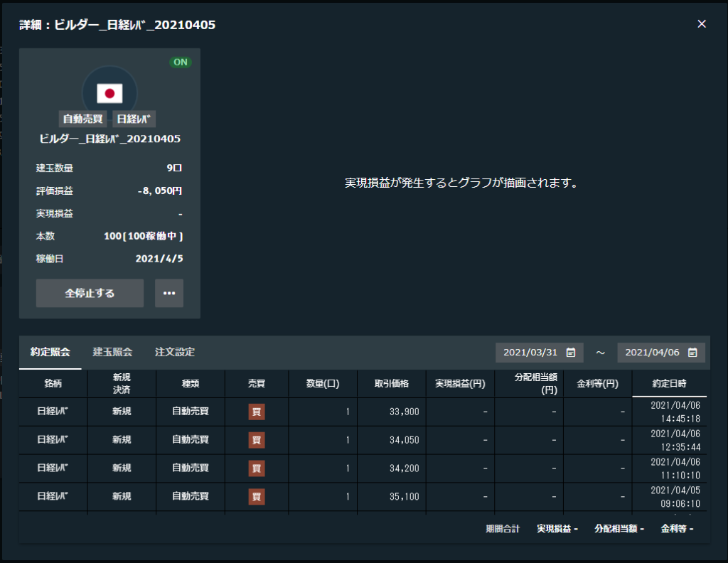Close the details dialog with X
The image size is (728, 563).
coord(702,24)
